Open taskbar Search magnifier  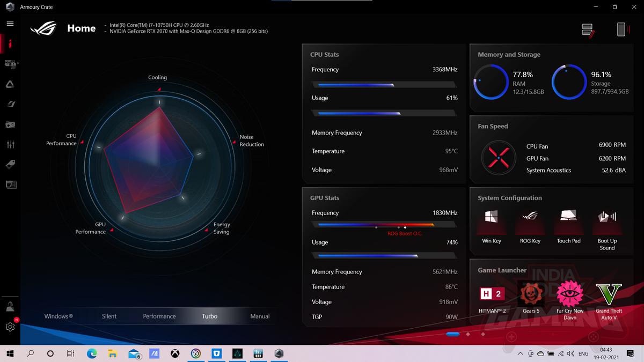30,353
